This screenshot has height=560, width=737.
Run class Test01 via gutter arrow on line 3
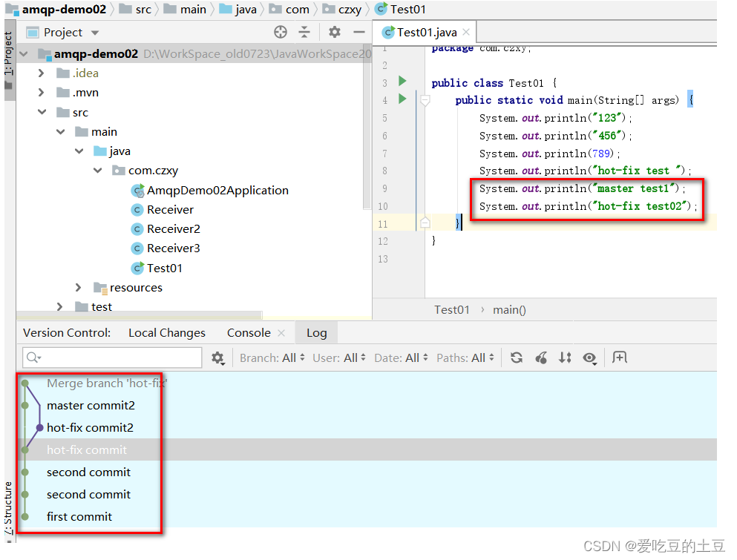pyautogui.click(x=402, y=81)
